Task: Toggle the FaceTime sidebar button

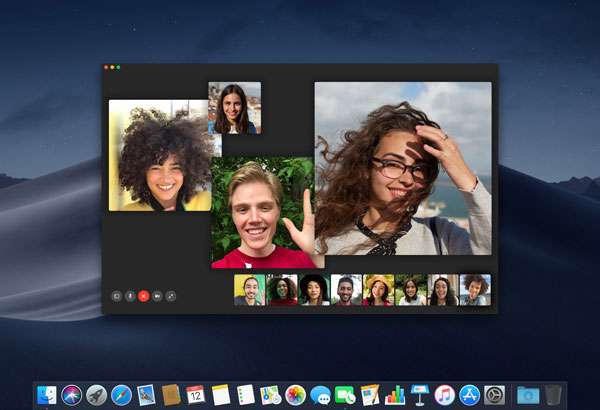Action: [117, 296]
